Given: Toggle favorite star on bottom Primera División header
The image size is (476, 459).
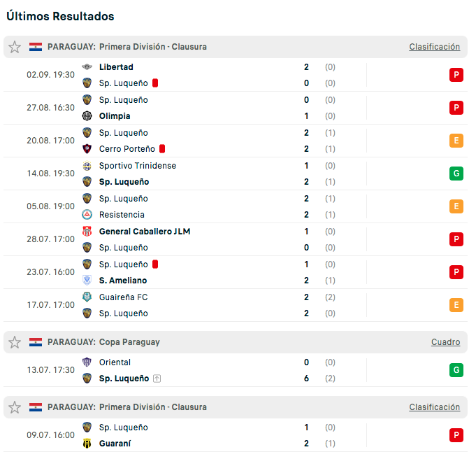Looking at the screenshot, I should pos(15,407).
